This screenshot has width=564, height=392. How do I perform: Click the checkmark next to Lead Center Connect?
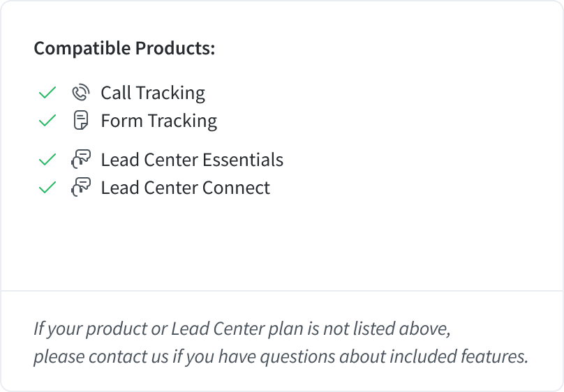point(47,188)
